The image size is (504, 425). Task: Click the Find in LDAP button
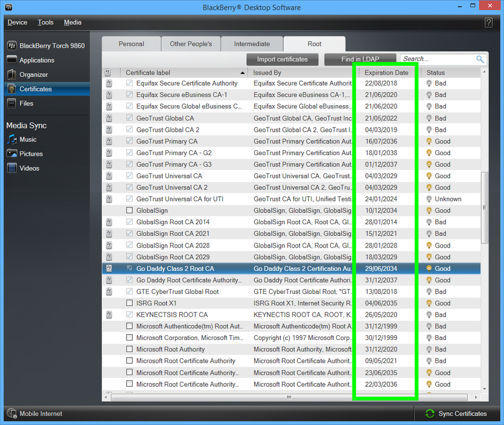(360, 59)
